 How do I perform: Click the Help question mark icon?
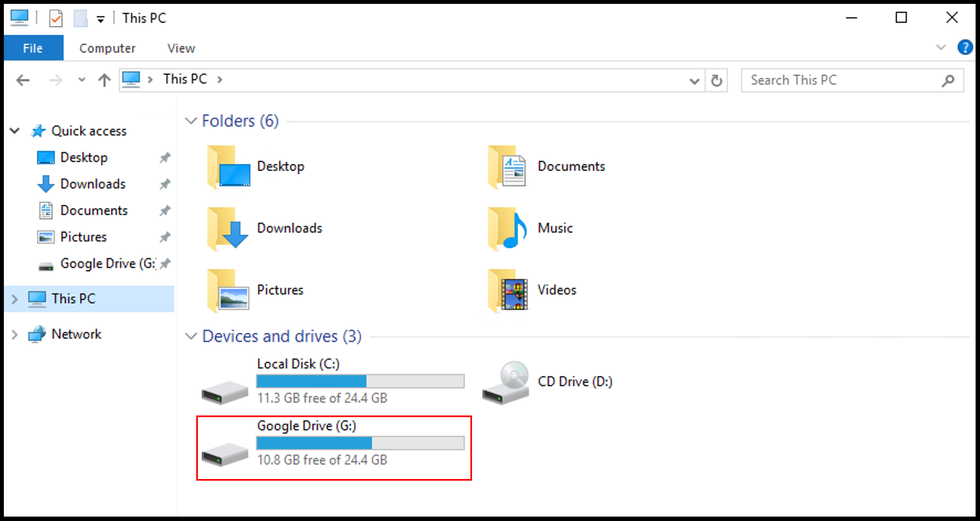tap(965, 48)
